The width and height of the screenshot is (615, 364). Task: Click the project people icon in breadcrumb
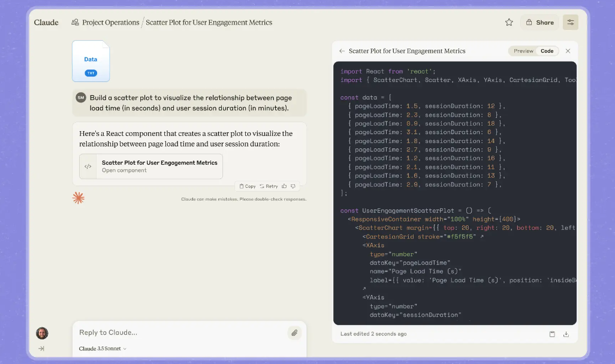pyautogui.click(x=75, y=22)
